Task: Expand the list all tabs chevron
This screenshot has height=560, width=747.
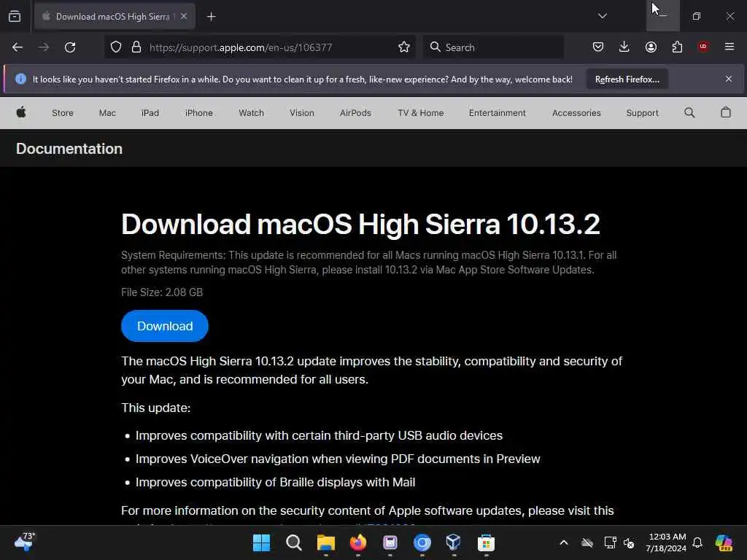Action: [602, 16]
